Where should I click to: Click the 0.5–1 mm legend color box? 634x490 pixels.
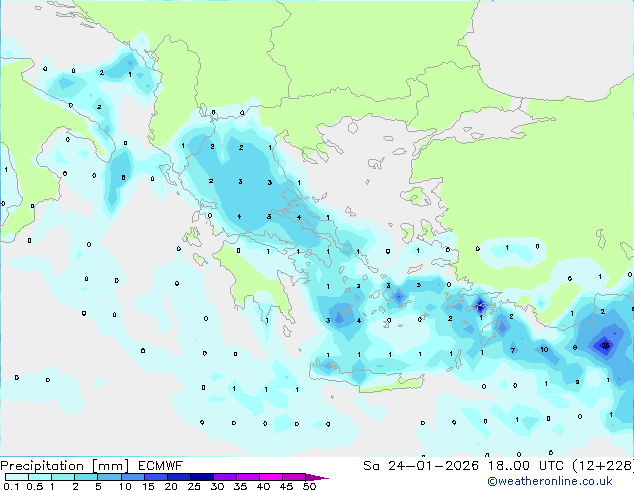40,477
